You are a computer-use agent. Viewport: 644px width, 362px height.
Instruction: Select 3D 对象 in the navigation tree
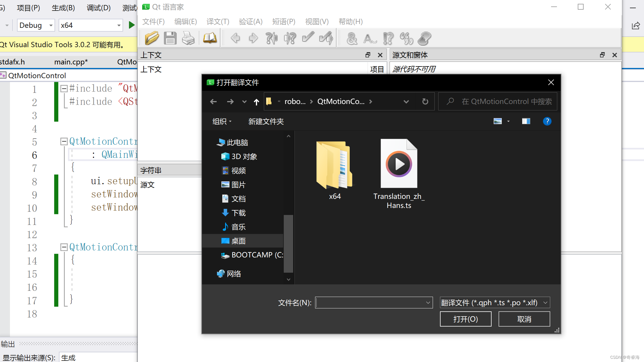click(239, 157)
